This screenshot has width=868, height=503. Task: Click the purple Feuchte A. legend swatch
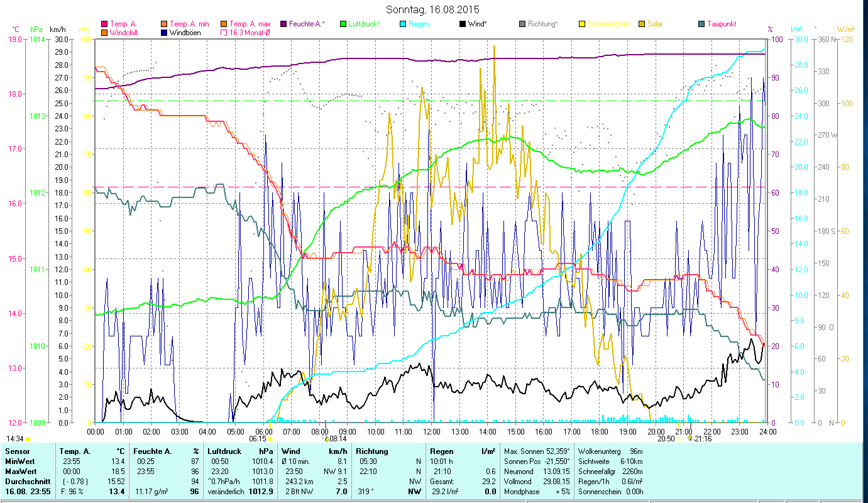[283, 24]
